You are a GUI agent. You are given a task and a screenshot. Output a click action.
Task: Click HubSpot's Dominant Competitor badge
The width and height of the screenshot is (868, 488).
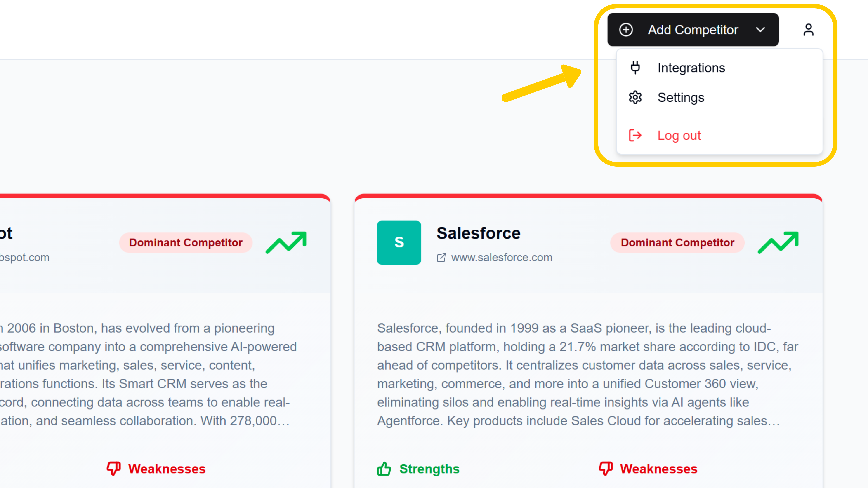[186, 242]
